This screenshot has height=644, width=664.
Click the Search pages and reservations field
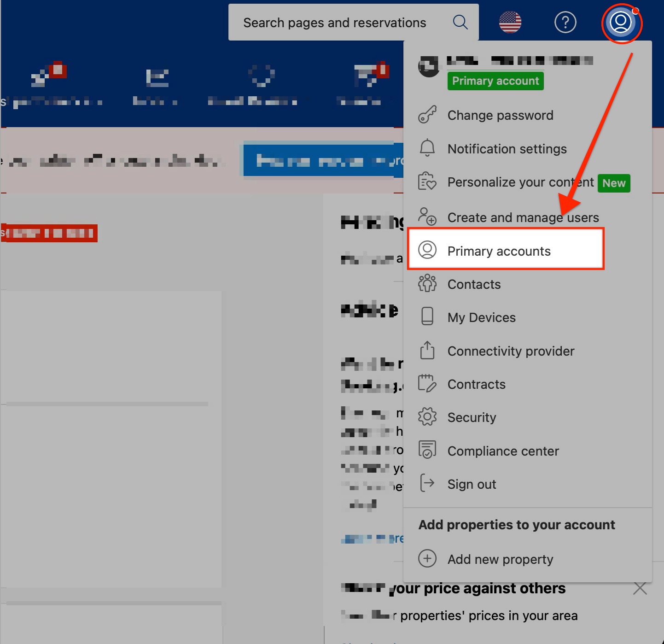click(x=335, y=23)
